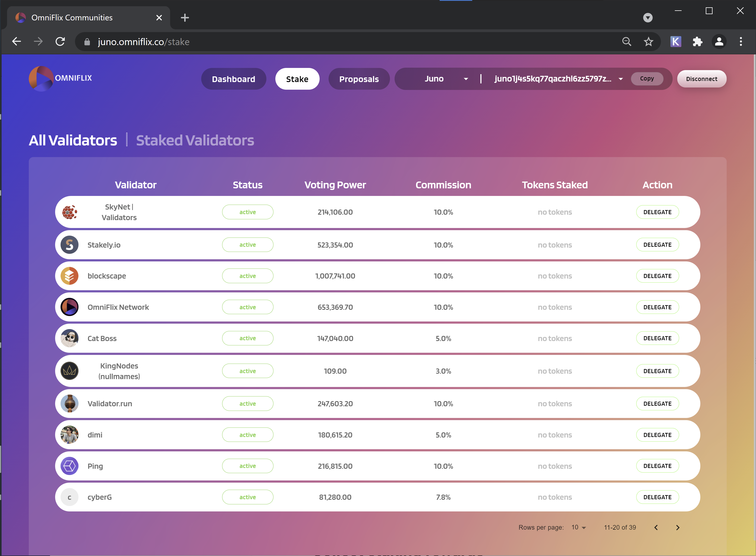Click the Tokens Staked column header
This screenshot has width=756, height=556.
[555, 185]
